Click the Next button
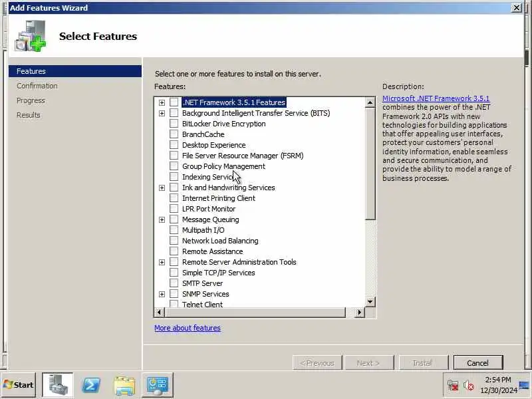Screen dimensions: 532x399 pyautogui.click(x=368, y=363)
